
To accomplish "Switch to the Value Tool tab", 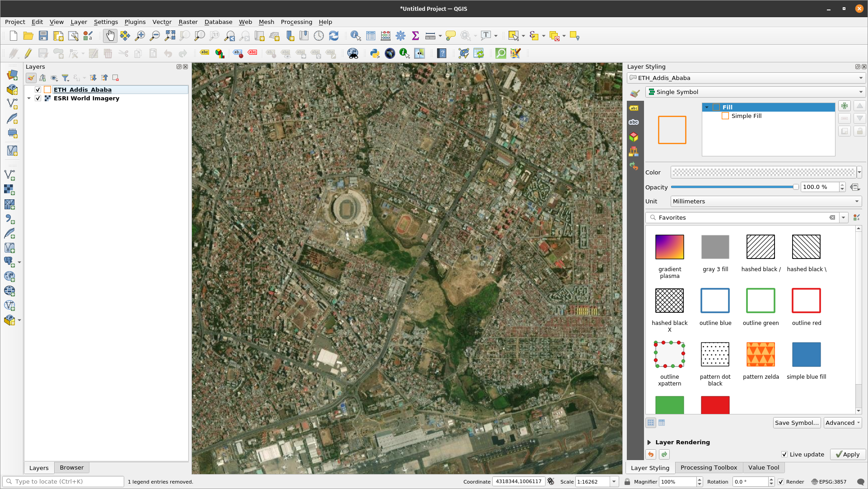I will [x=764, y=468].
